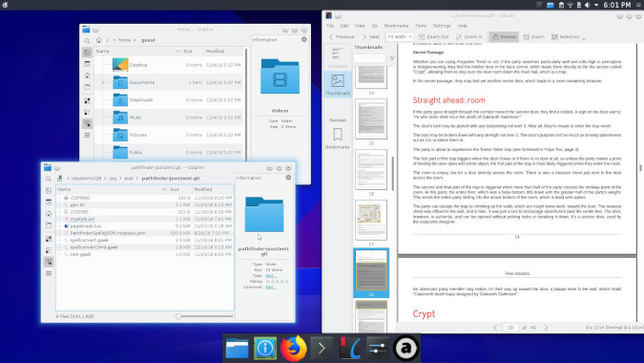Viewport: 644px width, 363px height.
Task: Open Okular Go menu
Action: point(375,26)
